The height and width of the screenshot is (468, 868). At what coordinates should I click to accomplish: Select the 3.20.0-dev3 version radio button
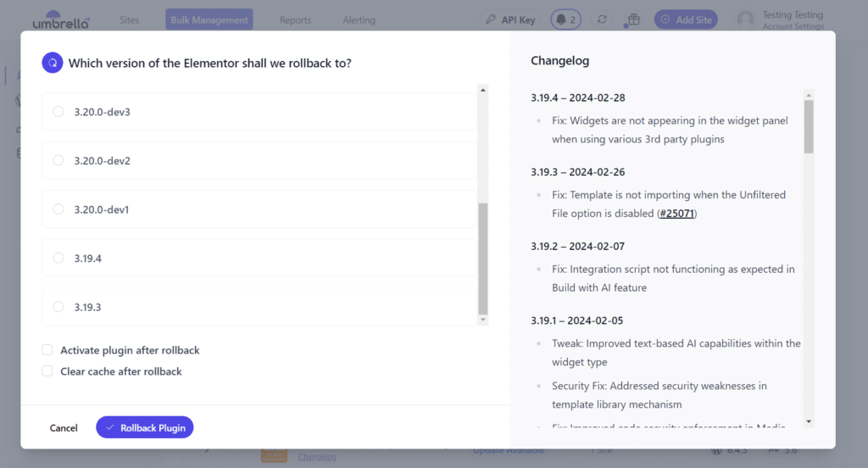point(58,111)
